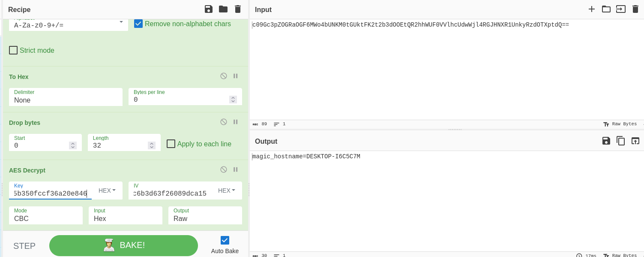
Task: Open the Key format HEX dropdown
Action: [x=107, y=190]
